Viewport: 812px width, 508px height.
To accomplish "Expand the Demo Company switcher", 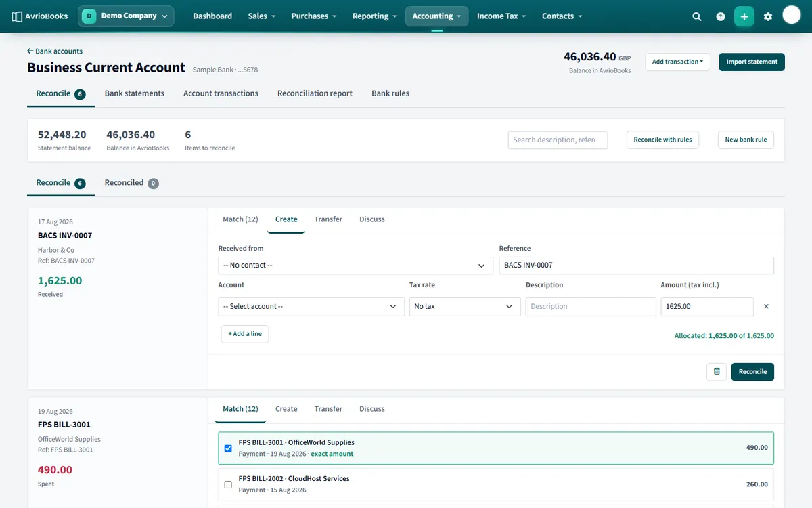I will point(126,16).
